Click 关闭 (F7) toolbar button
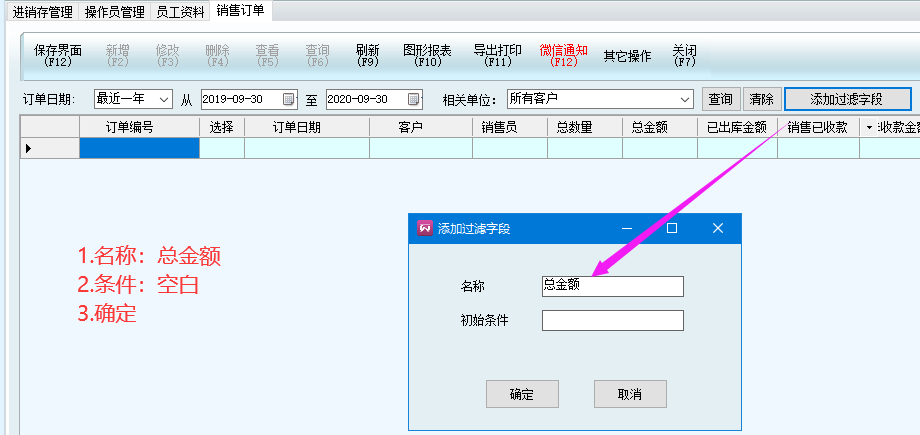 [684, 55]
